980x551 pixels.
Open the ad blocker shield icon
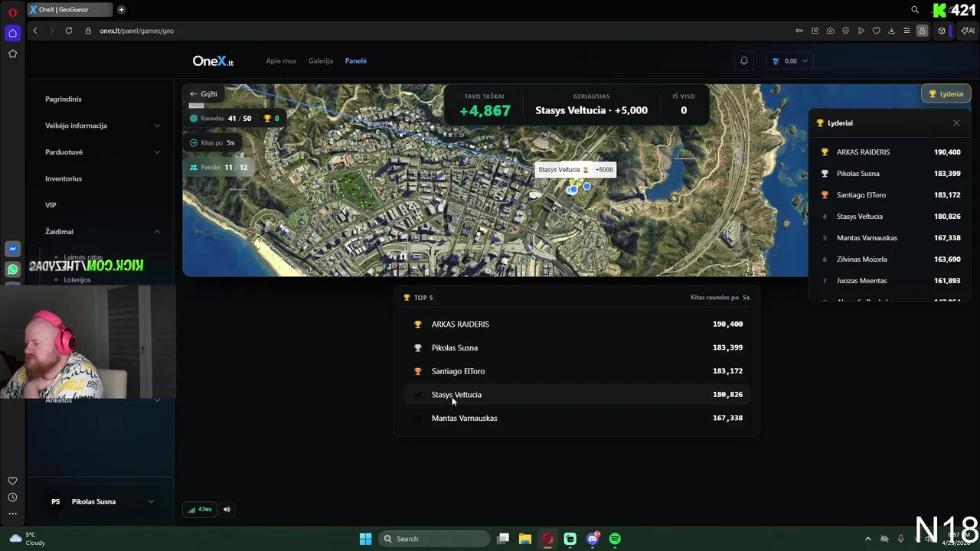coord(845,31)
